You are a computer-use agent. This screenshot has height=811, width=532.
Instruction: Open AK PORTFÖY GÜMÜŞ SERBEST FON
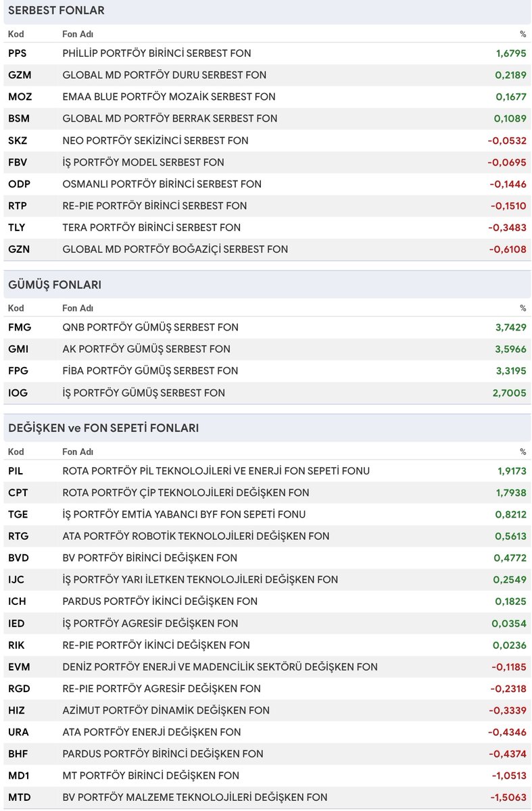[x=146, y=349]
